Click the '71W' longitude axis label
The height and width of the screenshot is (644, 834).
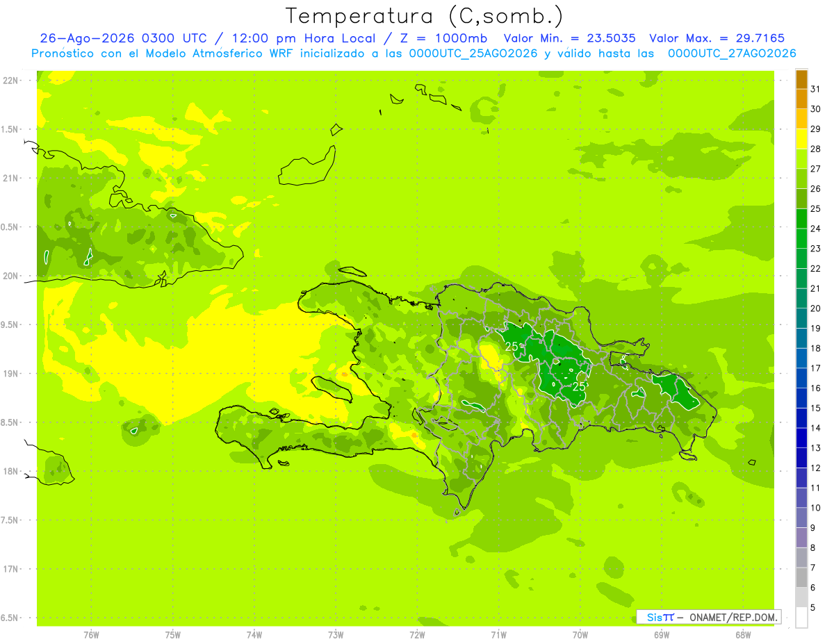click(498, 634)
